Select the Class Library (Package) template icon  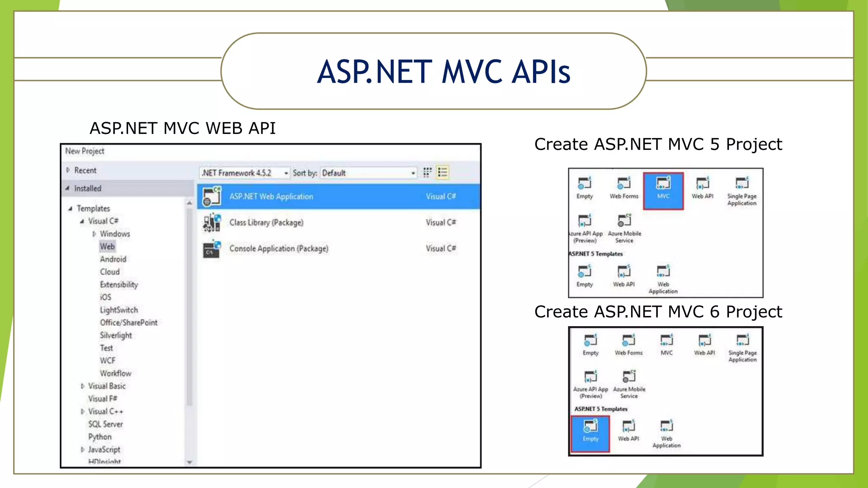[211, 222]
